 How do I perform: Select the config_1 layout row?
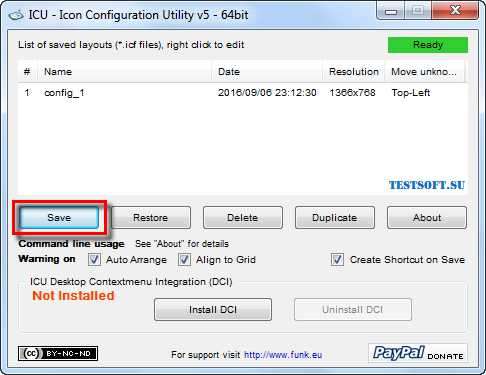coord(242,92)
